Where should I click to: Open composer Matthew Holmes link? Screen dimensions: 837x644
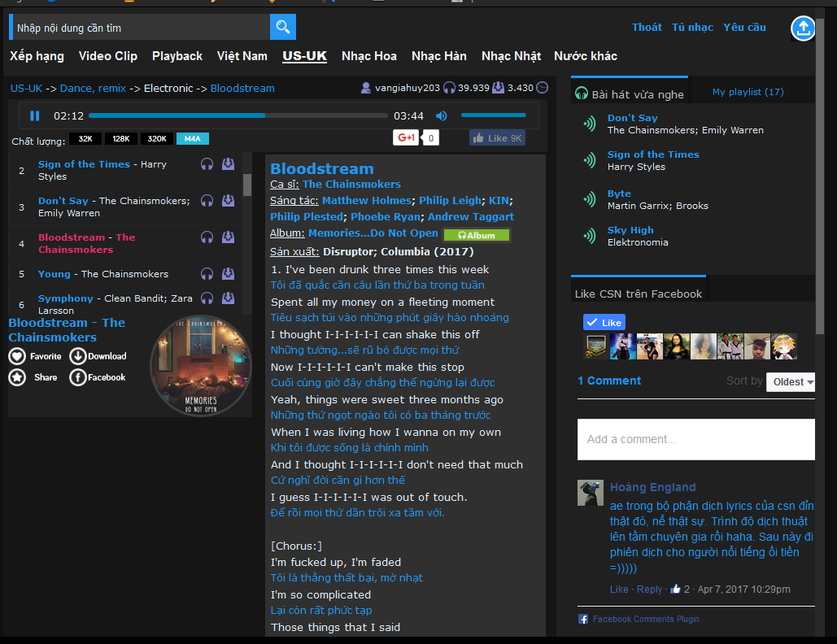click(367, 201)
